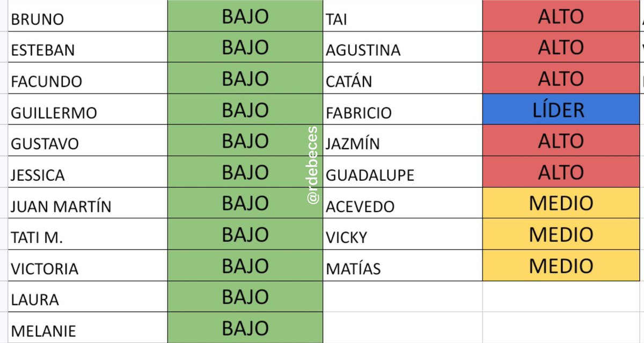Screen dimensions: 644x343
Task: Click the CATÁN name cell
Action: click(402, 78)
